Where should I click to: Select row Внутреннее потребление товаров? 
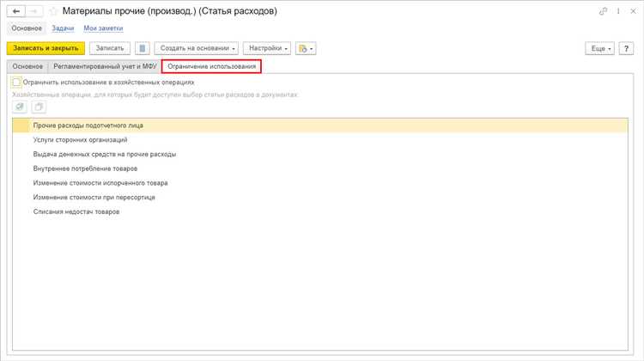[320, 168]
